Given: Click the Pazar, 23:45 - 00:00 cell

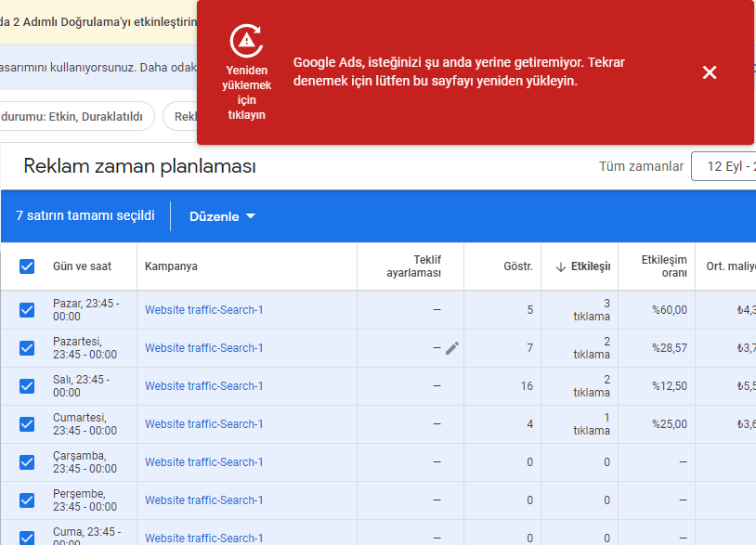Looking at the screenshot, I should 85,310.
